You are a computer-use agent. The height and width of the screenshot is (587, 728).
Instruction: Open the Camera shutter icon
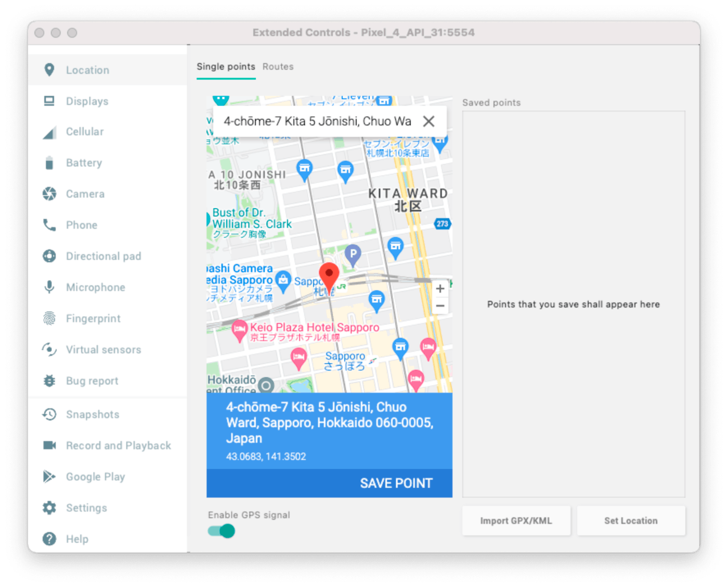(49, 194)
